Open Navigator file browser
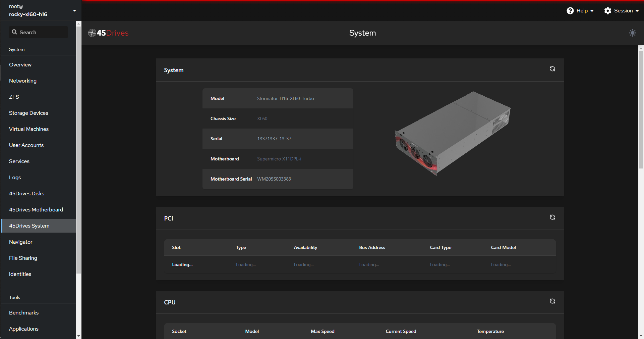 (39, 242)
